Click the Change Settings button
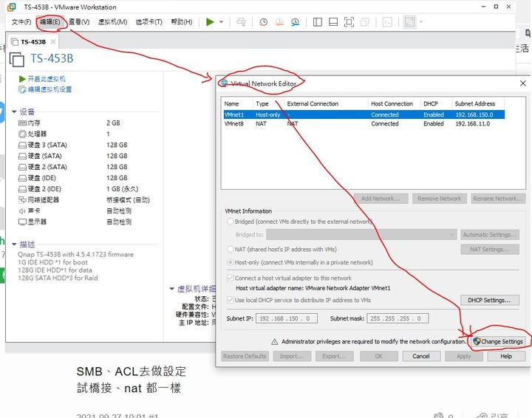The width and height of the screenshot is (532, 418). tap(498, 341)
